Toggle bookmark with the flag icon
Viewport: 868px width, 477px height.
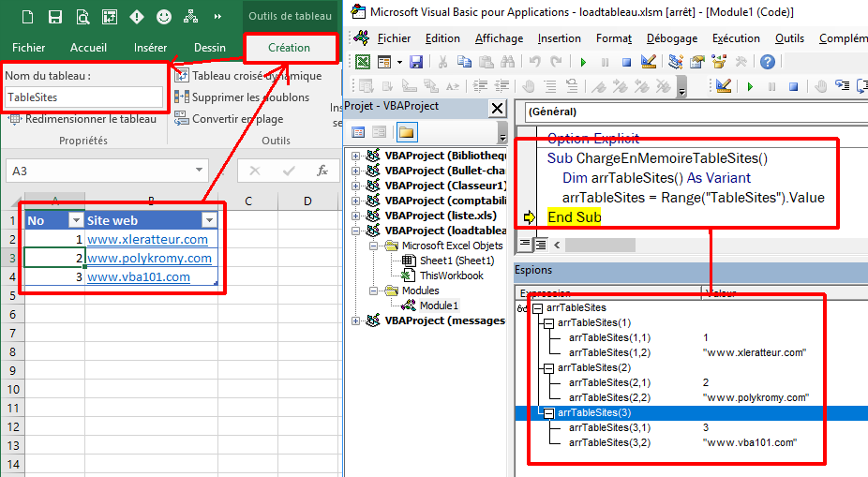pyautogui.click(x=598, y=86)
